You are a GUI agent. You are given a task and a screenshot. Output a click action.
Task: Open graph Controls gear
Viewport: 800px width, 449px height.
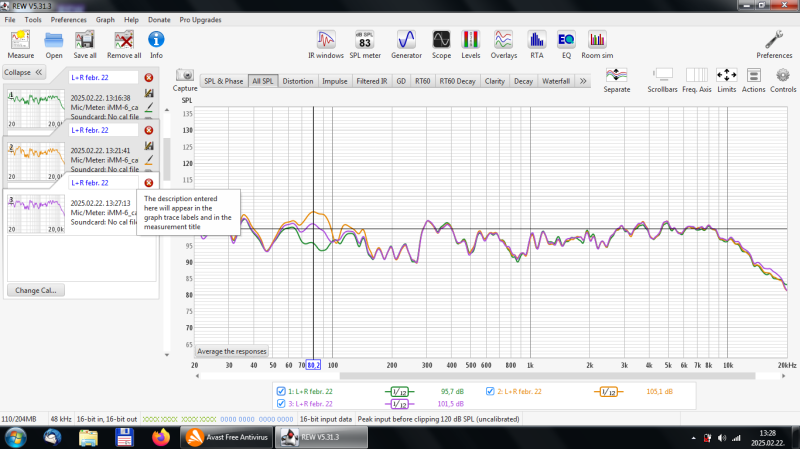click(x=783, y=80)
